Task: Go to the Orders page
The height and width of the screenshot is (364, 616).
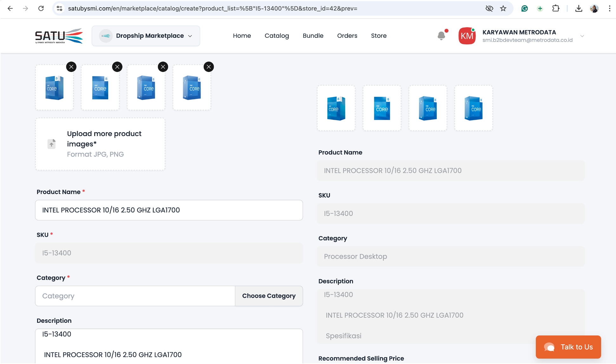Action: coord(347,36)
